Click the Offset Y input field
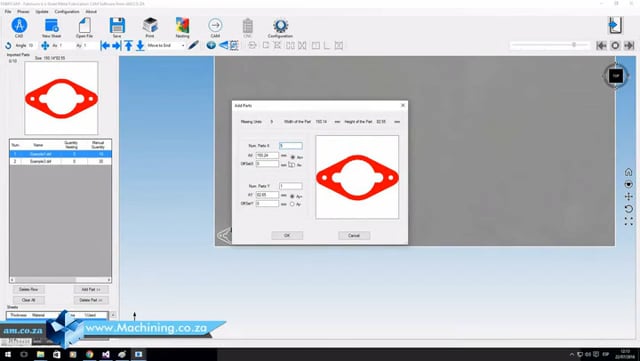Viewport: 640px width, 361px height. click(267, 203)
